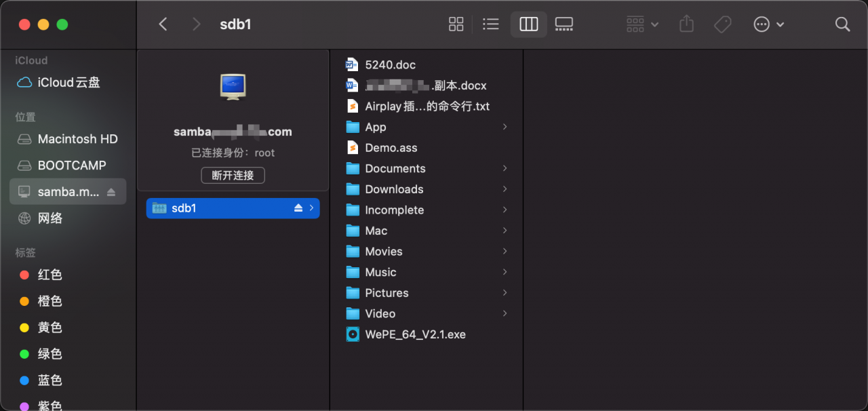Expand the App folder chevron

505,127
